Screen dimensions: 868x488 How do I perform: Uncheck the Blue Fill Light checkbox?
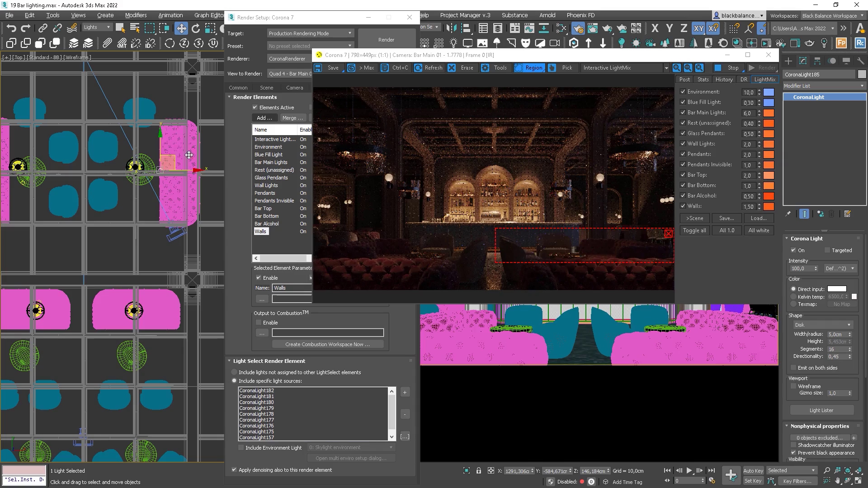(x=683, y=102)
